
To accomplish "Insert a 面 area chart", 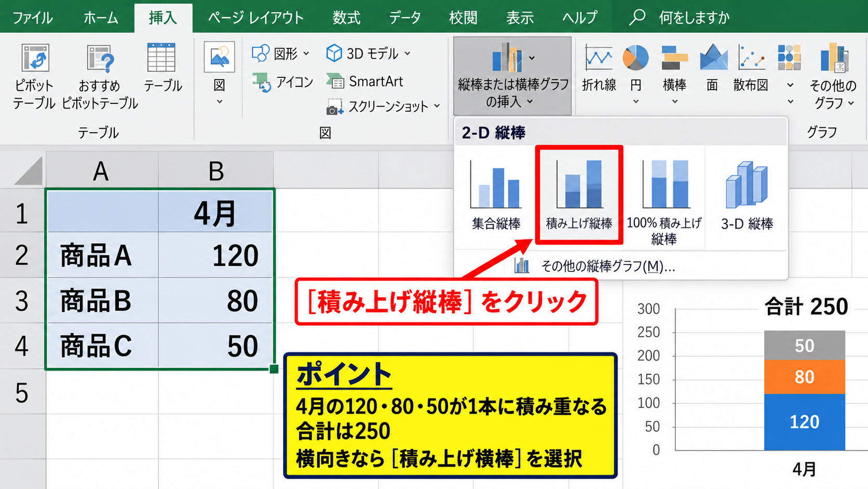I will pyautogui.click(x=713, y=69).
